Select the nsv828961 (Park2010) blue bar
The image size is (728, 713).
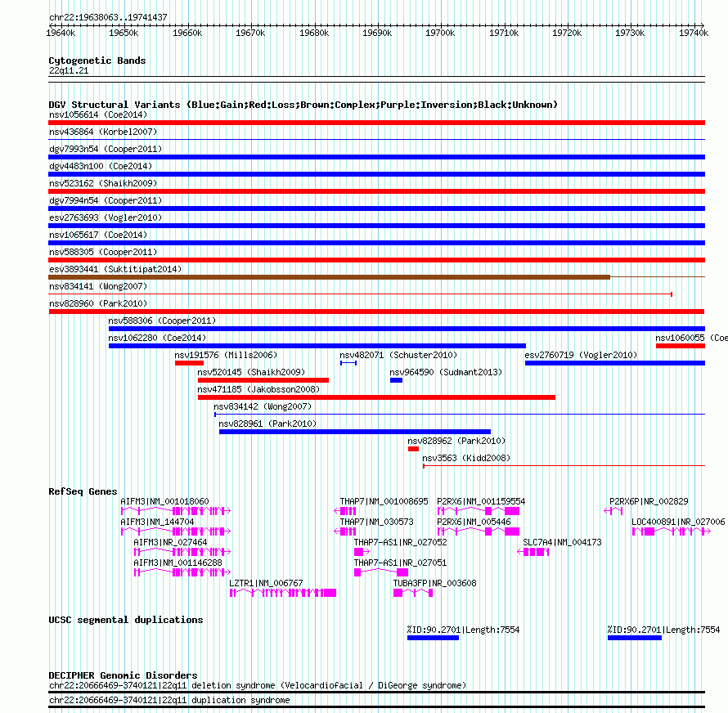click(355, 432)
